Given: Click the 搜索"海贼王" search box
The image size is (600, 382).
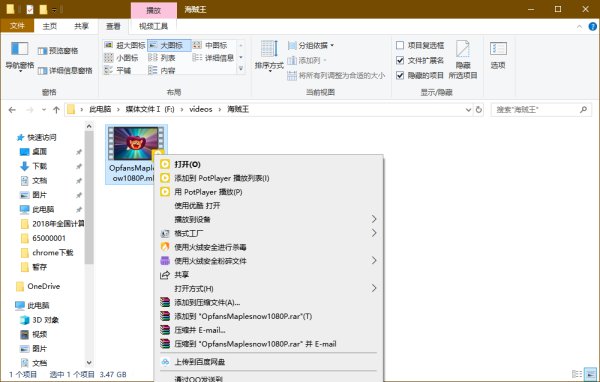Looking at the screenshot, I should [x=541, y=110].
